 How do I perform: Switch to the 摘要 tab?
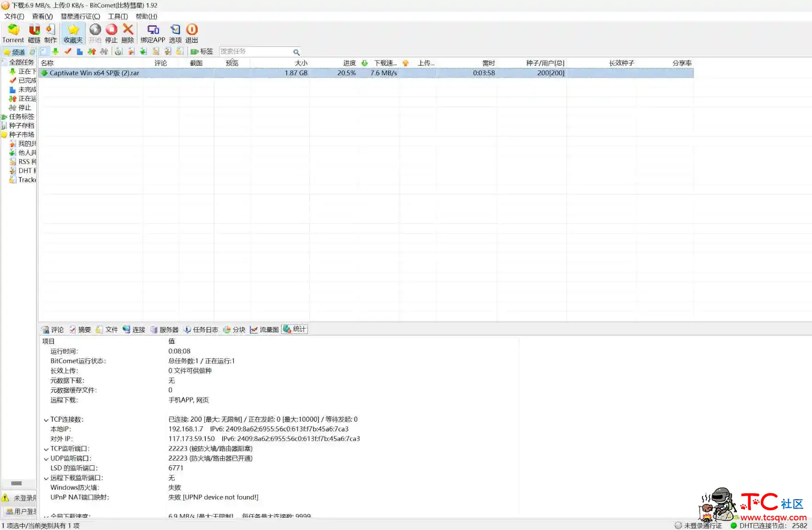coord(80,329)
